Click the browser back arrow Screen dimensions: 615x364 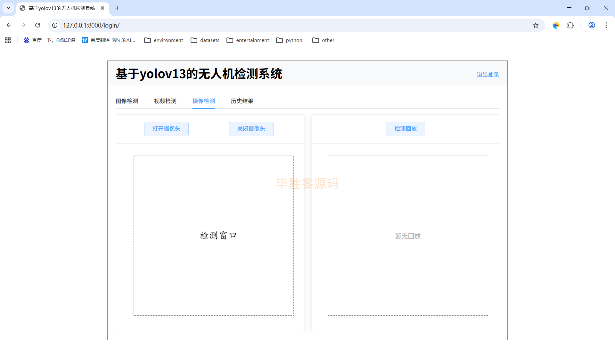click(9, 25)
